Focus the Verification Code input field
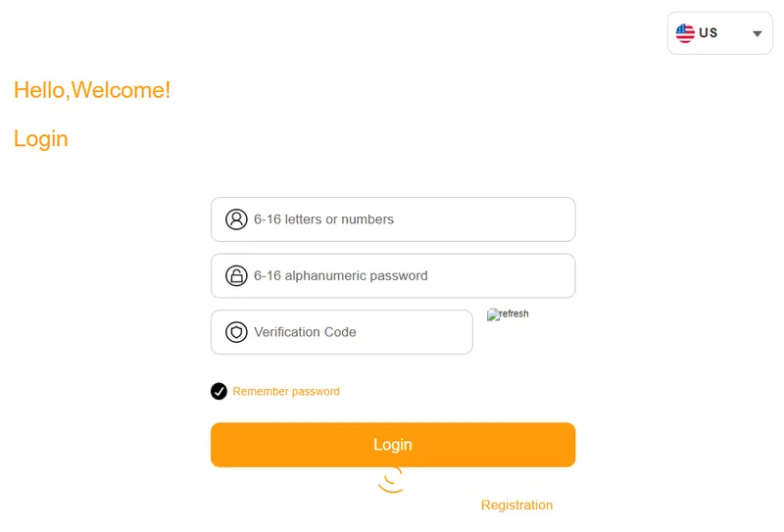This screenshot has height=532, width=784. coord(342,332)
